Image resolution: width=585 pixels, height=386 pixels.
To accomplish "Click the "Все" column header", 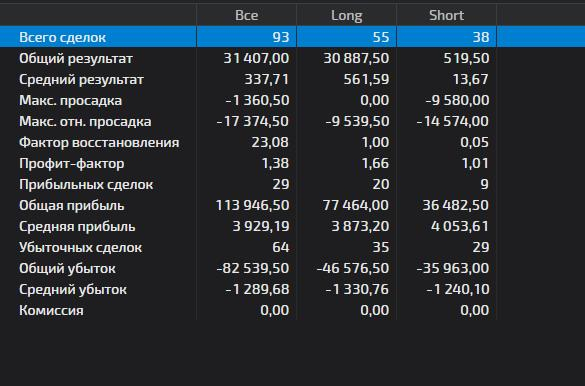I will coord(247,15).
